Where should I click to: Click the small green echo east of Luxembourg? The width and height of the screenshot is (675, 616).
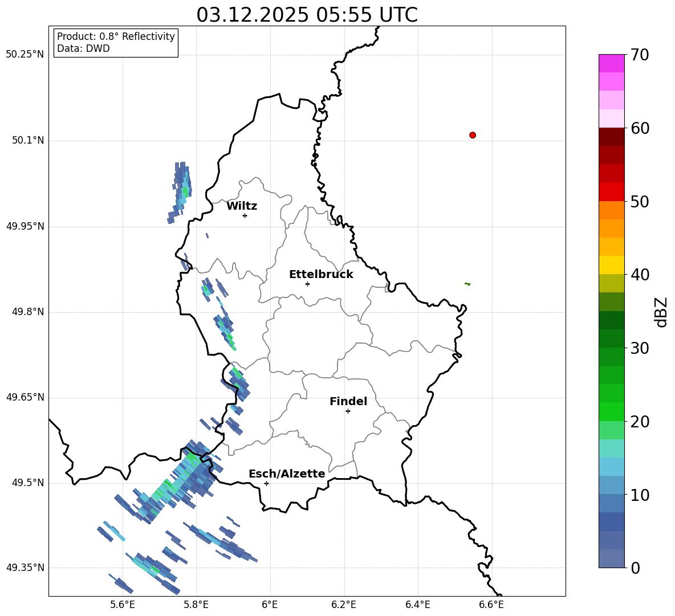tap(467, 284)
